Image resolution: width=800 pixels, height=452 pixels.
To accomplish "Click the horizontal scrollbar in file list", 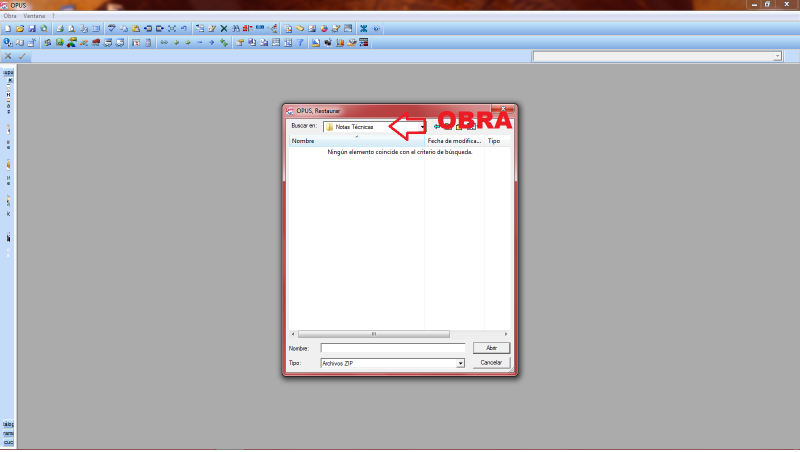I will (373, 333).
